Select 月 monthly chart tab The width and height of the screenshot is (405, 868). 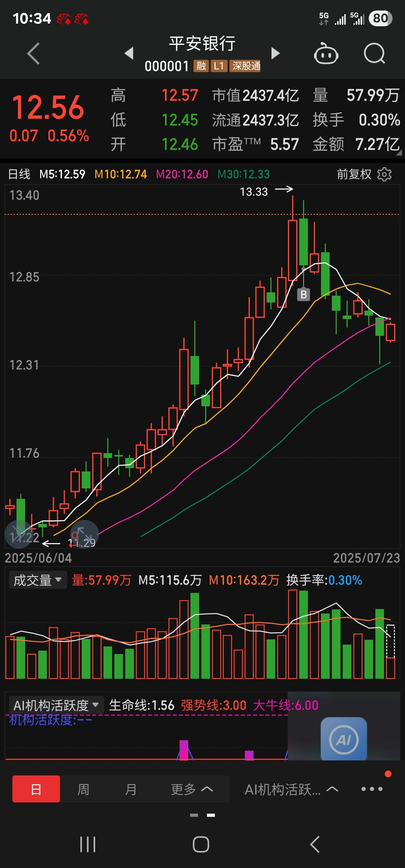[x=130, y=789]
